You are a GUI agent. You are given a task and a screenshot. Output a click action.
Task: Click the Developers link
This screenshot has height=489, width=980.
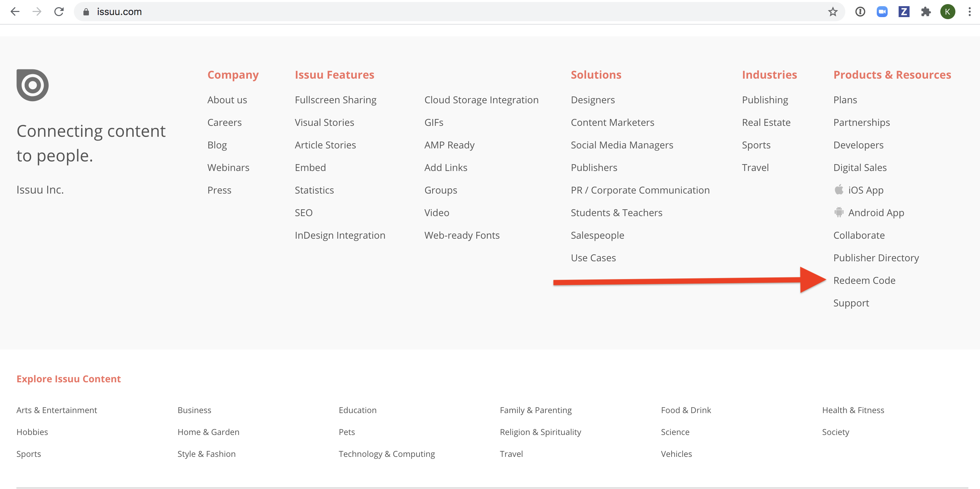click(859, 145)
